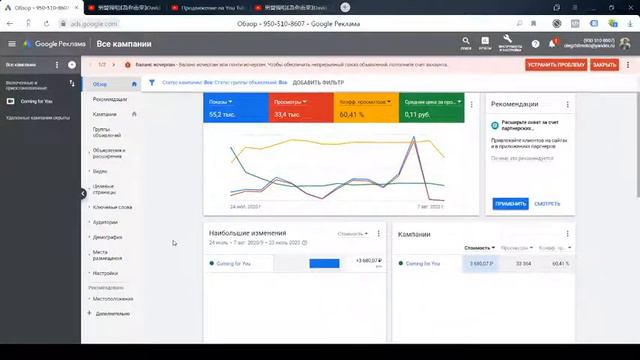Open Стоимость column dropdown in Кампании card
Viewport: 640px width, 360px height.
click(480, 248)
